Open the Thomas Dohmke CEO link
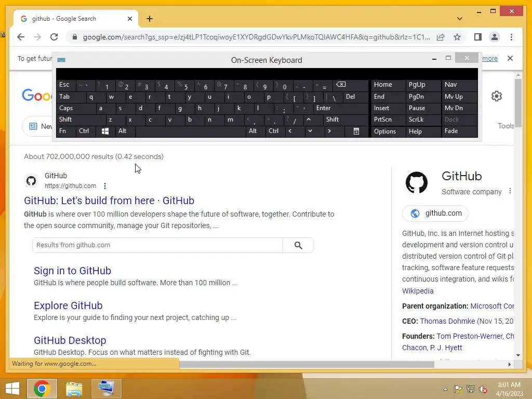Screen dimensions: 532x399 [x=447, y=321]
